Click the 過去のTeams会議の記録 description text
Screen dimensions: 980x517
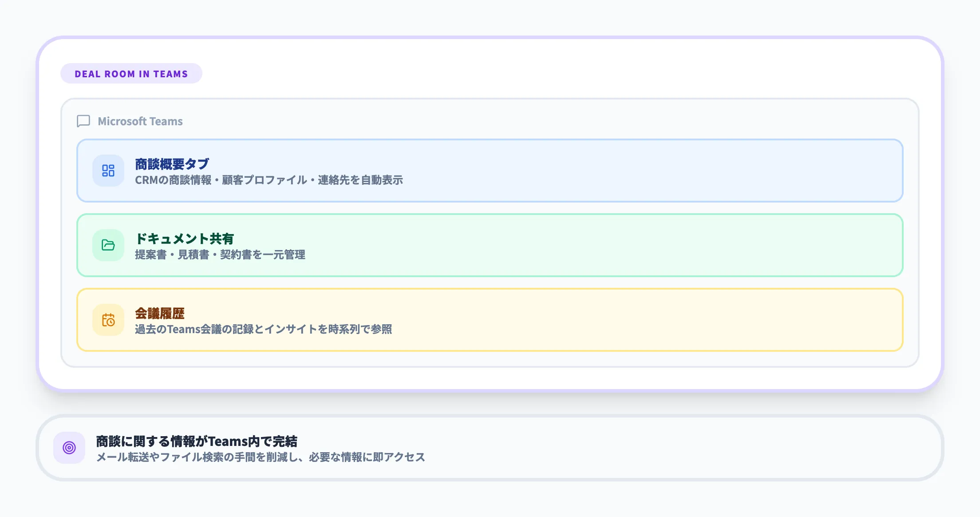coord(264,329)
